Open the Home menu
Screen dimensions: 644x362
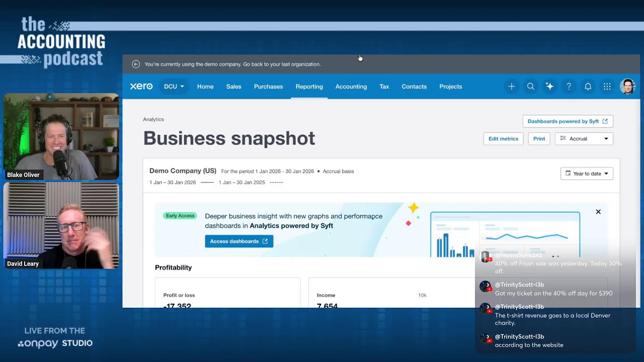205,86
